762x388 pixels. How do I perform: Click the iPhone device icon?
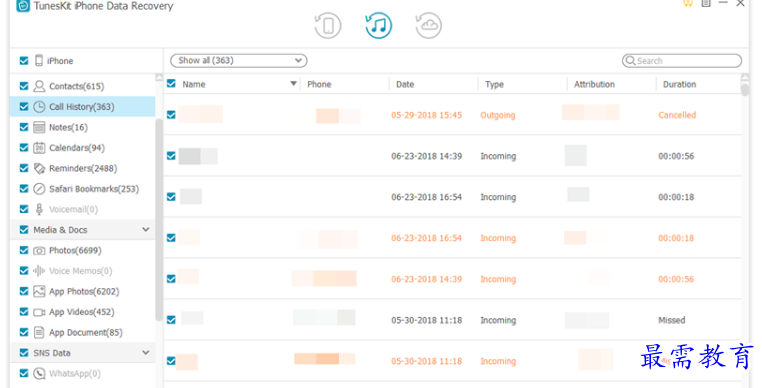click(39, 61)
